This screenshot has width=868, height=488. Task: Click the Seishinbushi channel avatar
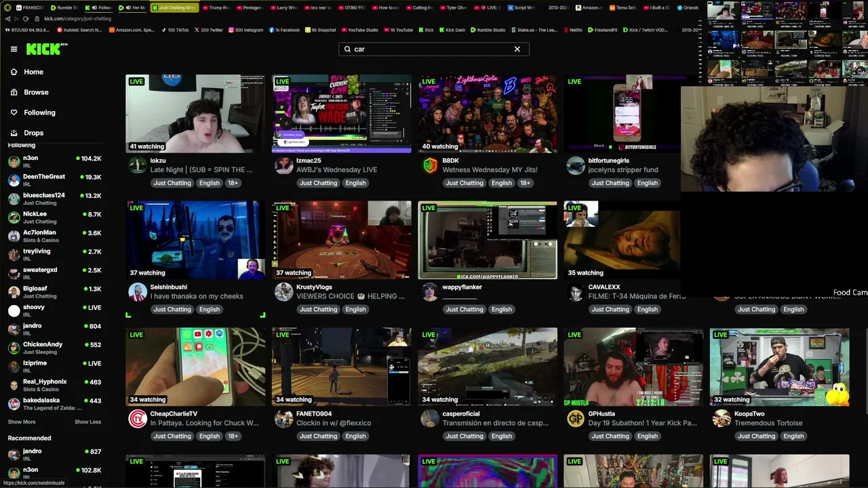(x=138, y=292)
